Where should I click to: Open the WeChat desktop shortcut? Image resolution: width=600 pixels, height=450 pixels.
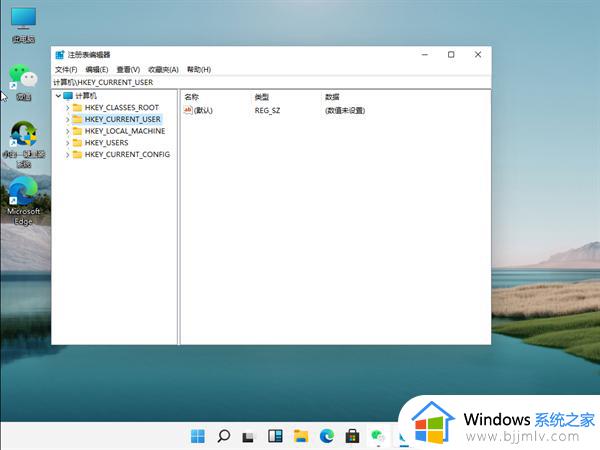point(23,83)
